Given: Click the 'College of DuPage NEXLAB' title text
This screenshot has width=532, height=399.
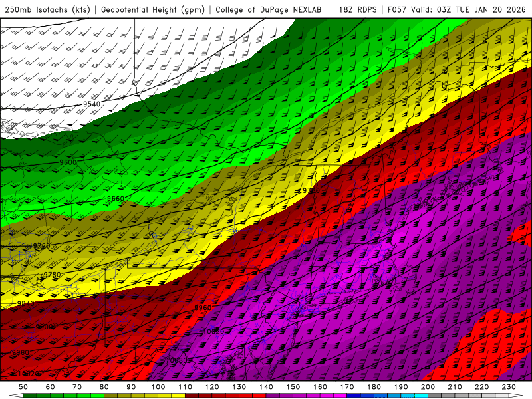Looking at the screenshot, I should pos(268,9).
